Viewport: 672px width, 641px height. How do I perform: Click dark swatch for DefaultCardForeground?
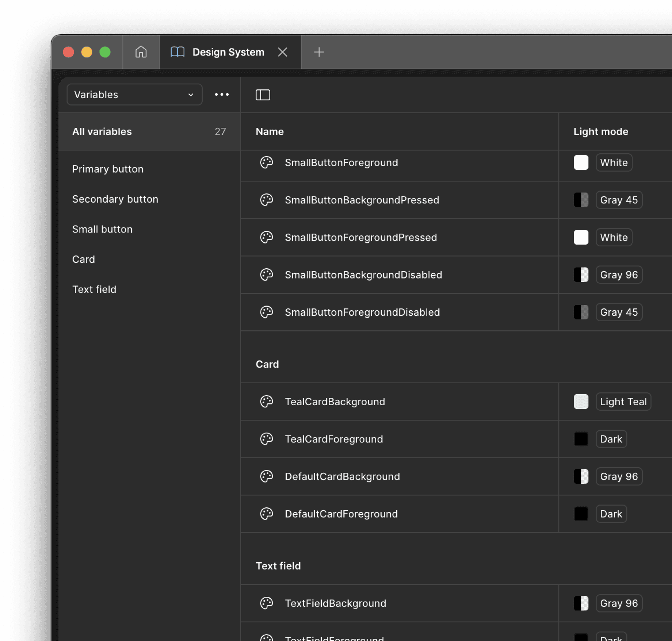coord(581,514)
